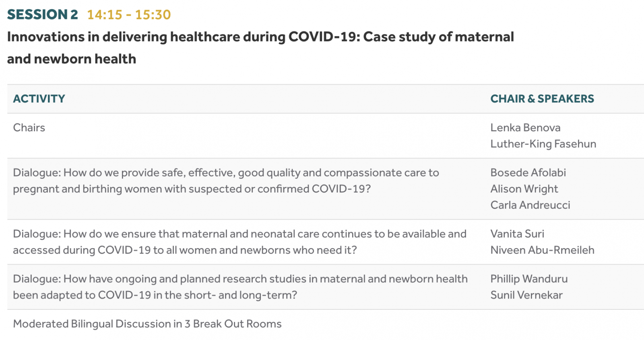Click the dialogue about planned research studies
This screenshot has width=644, height=340.
240,287
